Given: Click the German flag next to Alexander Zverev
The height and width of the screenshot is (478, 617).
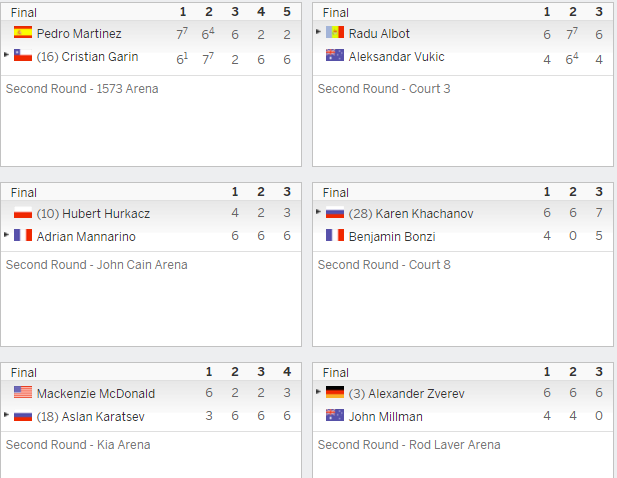Looking at the screenshot, I should click(335, 392).
